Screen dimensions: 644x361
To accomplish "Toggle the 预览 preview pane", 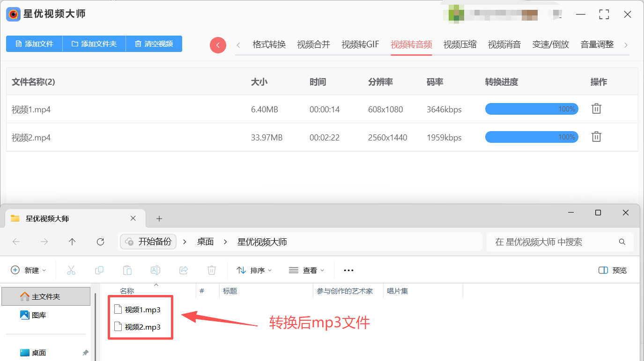I will (613, 270).
